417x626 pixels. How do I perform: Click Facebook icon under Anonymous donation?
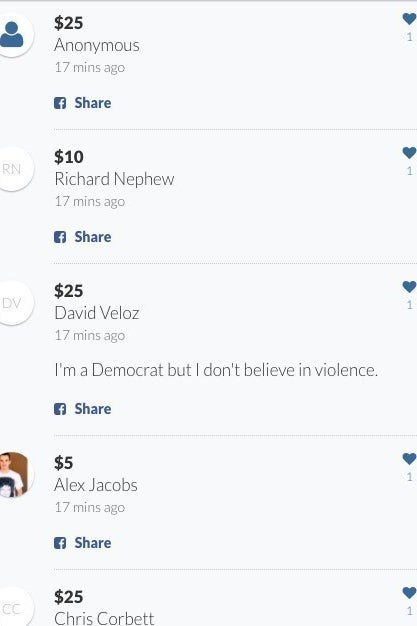pos(60,103)
